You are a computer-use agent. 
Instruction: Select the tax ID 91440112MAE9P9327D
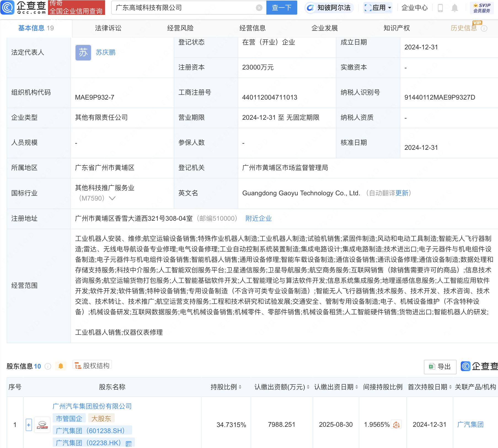pyautogui.click(x=440, y=97)
